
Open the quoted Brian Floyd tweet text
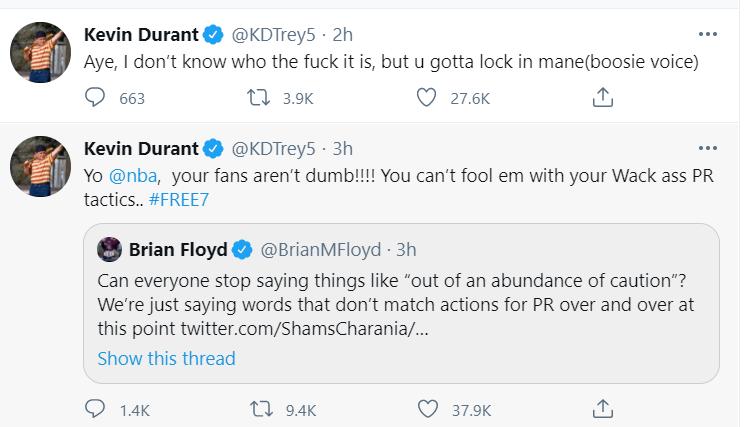(395, 304)
